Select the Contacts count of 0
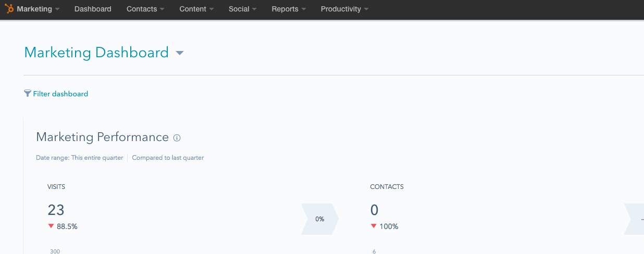644x254 pixels. (374, 210)
